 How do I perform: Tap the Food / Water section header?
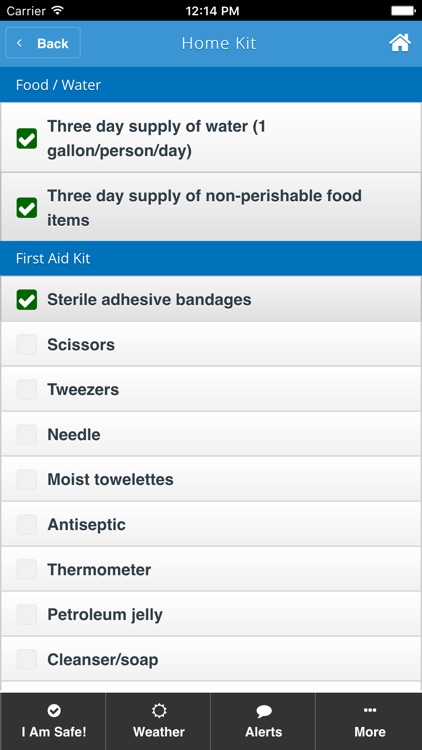point(211,85)
